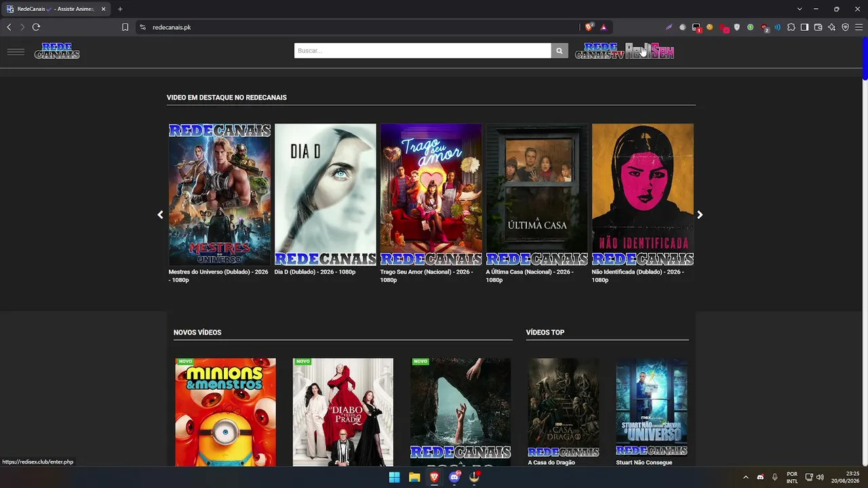Click the RedeCanais logo in the header
Viewport: 868px width, 488px height.
click(x=57, y=51)
